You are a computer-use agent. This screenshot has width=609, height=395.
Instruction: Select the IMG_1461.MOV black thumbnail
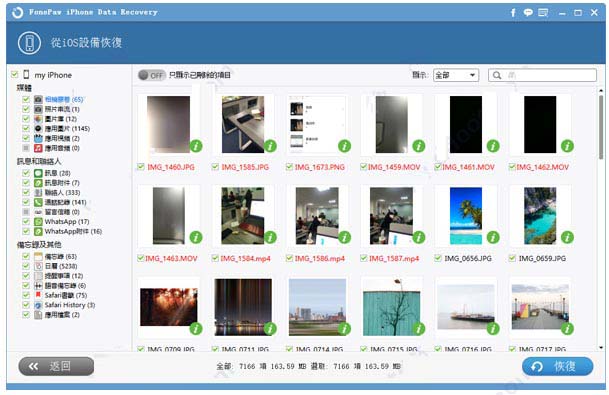tap(466, 125)
